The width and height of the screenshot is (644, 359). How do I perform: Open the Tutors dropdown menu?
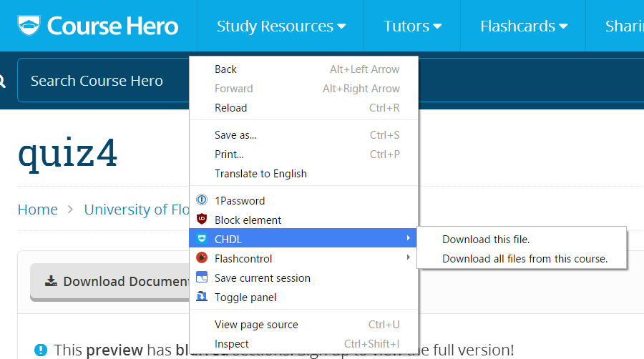(x=412, y=26)
